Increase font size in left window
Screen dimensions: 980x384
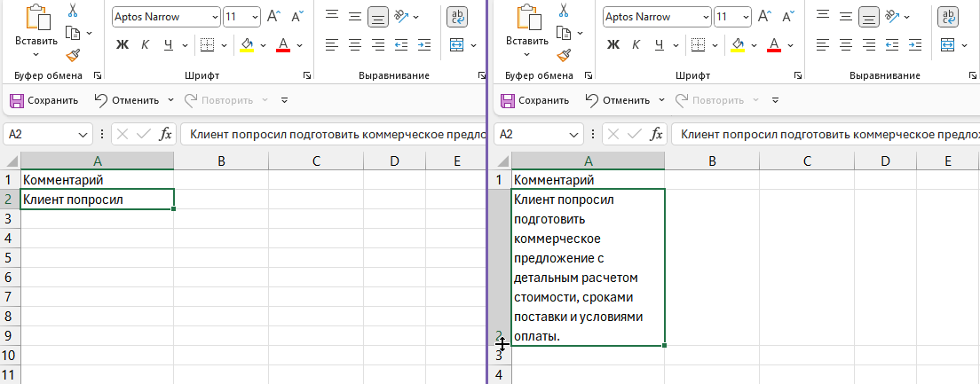273,17
